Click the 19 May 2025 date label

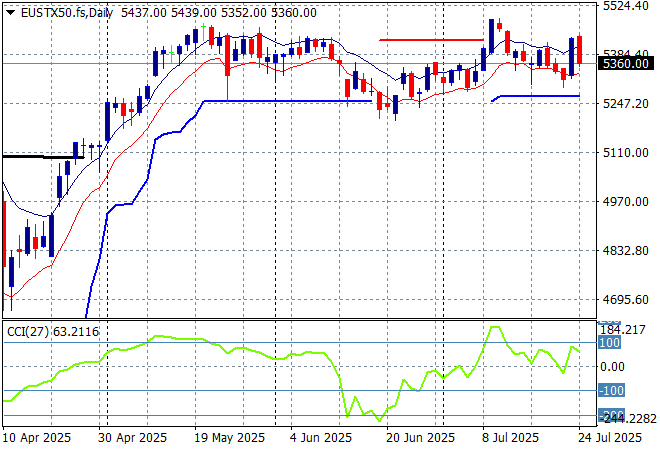pyautogui.click(x=229, y=438)
